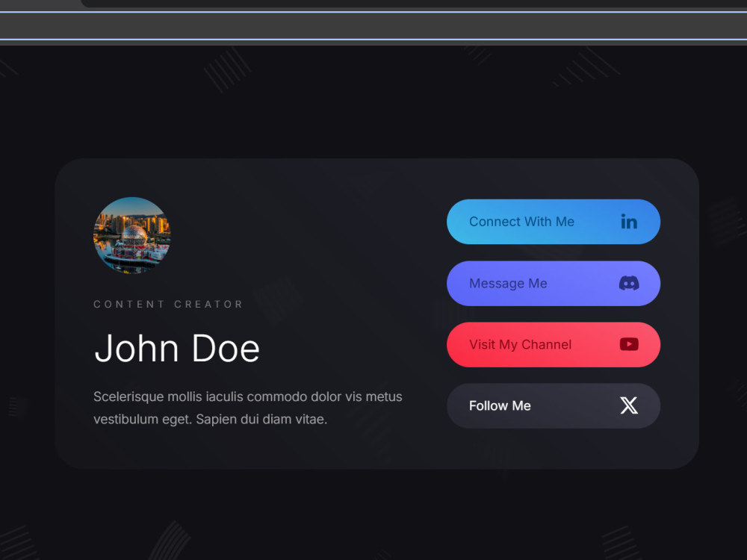Click the Message Me label
The height and width of the screenshot is (560, 747).
click(x=508, y=283)
